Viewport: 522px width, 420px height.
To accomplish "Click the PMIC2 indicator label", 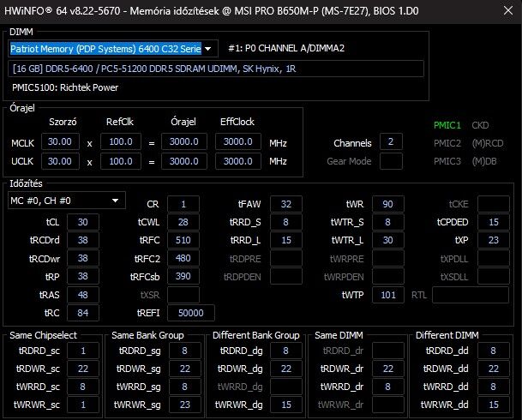I will pyautogui.click(x=447, y=143).
